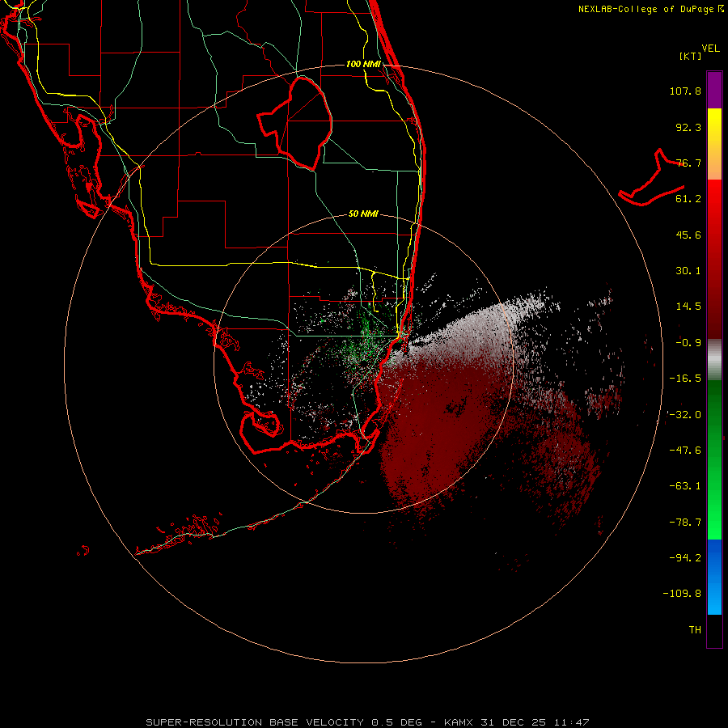Click the -109.8 velocity scale value
The height and width of the screenshot is (728, 728).
[x=682, y=594]
